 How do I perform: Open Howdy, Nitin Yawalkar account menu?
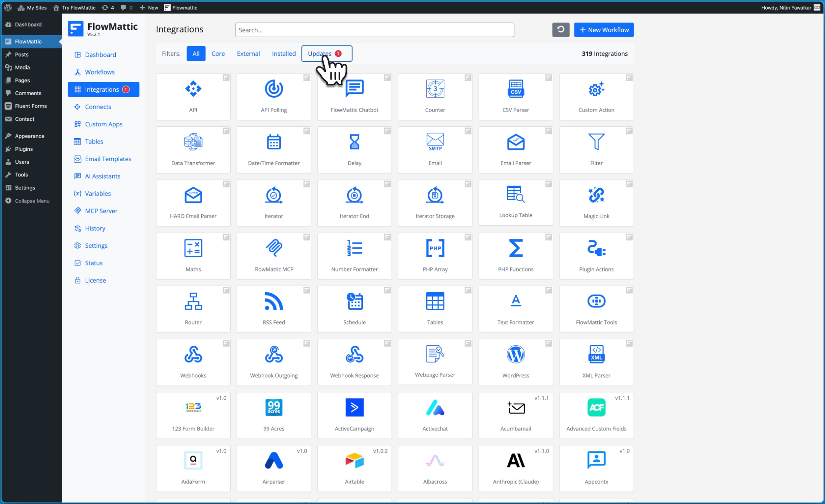(790, 8)
